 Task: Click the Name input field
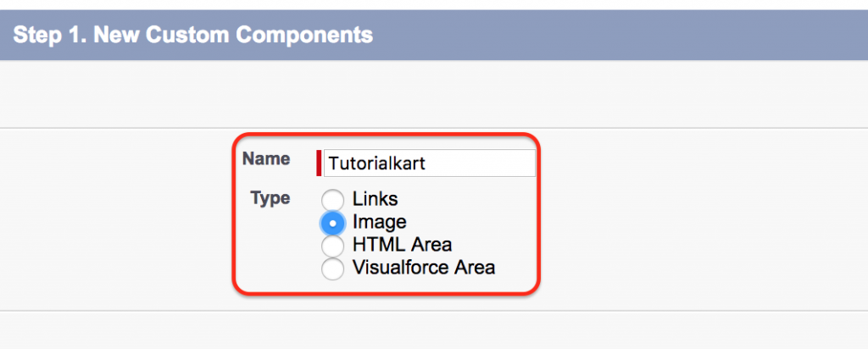430,163
